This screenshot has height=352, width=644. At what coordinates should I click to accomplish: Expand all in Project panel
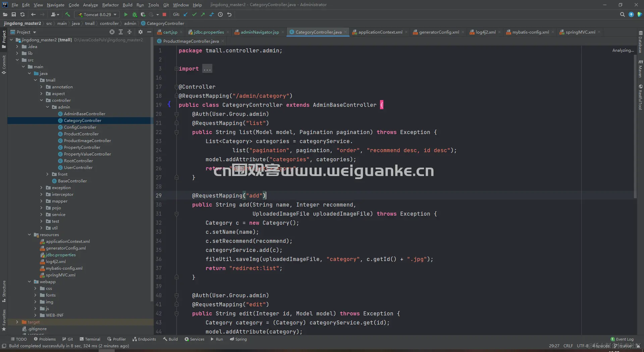point(121,32)
